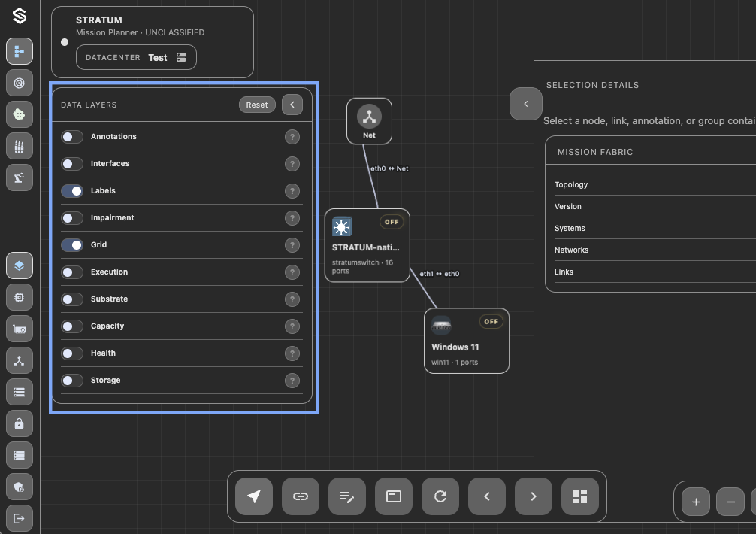Click the logout arrow sidebar icon

[20, 518]
